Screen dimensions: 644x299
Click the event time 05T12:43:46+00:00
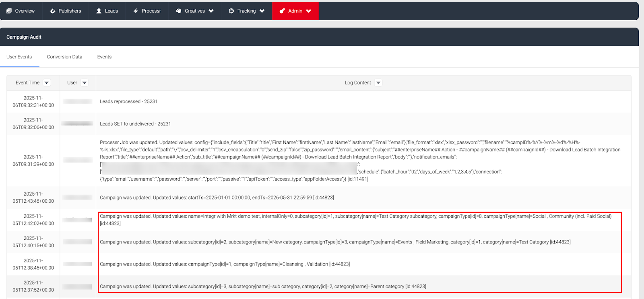tap(33, 197)
